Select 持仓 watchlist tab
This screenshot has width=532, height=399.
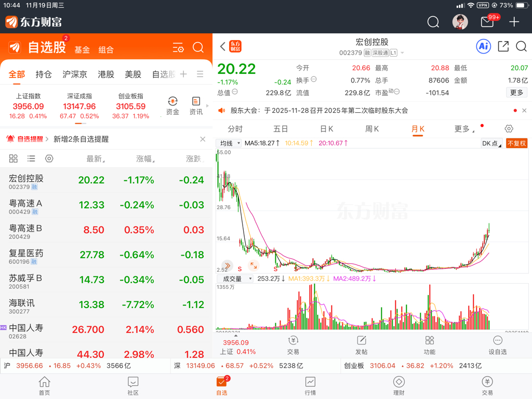click(44, 74)
